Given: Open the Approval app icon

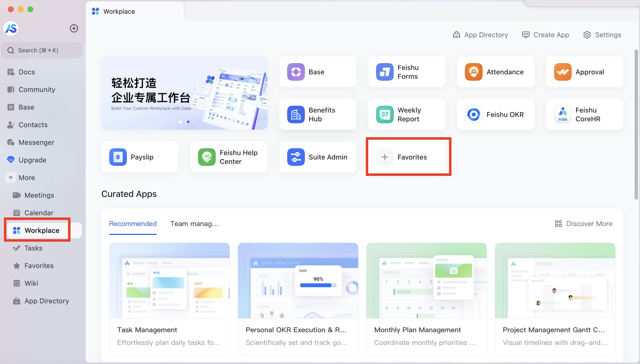Looking at the screenshot, I should [x=562, y=72].
